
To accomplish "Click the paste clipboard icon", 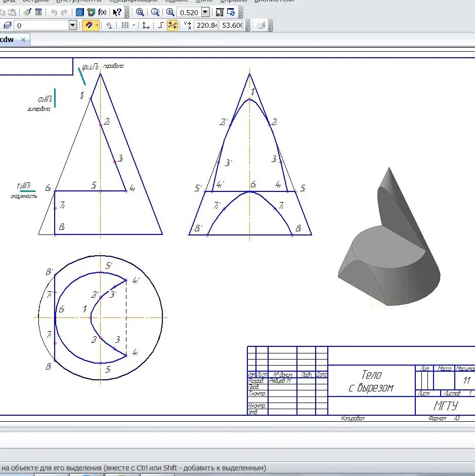I will coord(12,13).
